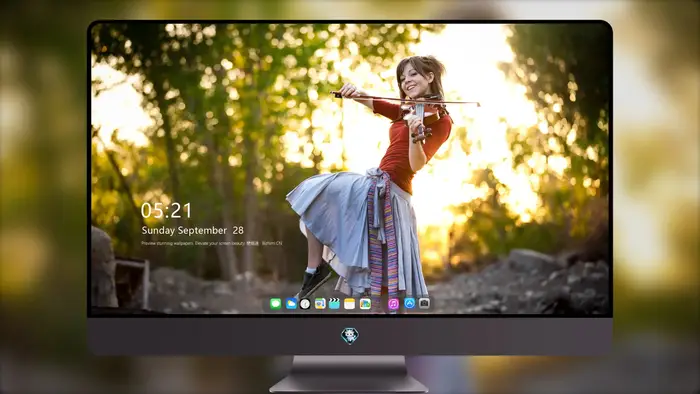Launch the pink Music app in the dock
The image size is (700, 394).
(393, 304)
